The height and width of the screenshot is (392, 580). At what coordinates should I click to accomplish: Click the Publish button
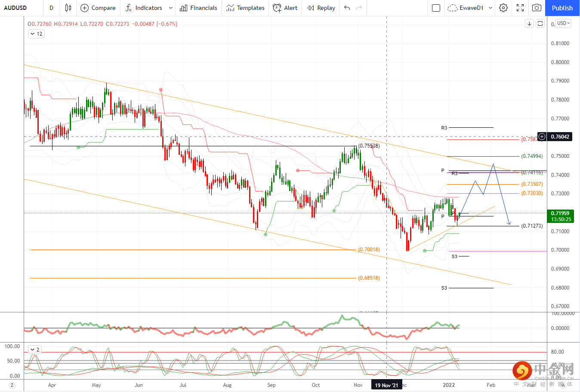pyautogui.click(x=562, y=8)
